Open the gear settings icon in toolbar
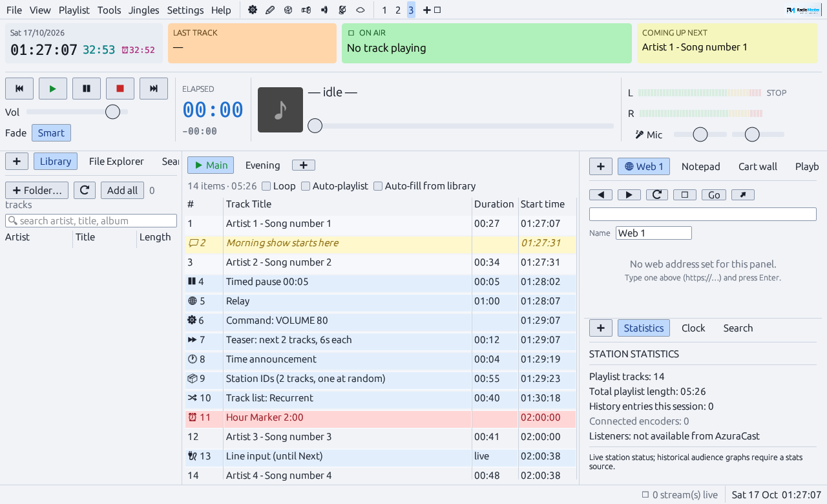 point(253,10)
